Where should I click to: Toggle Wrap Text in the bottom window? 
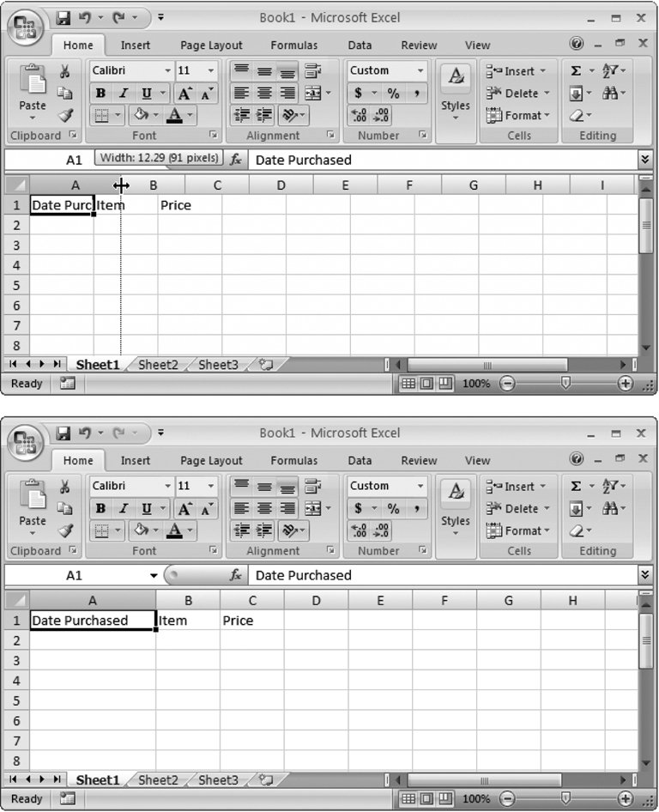tap(312, 486)
